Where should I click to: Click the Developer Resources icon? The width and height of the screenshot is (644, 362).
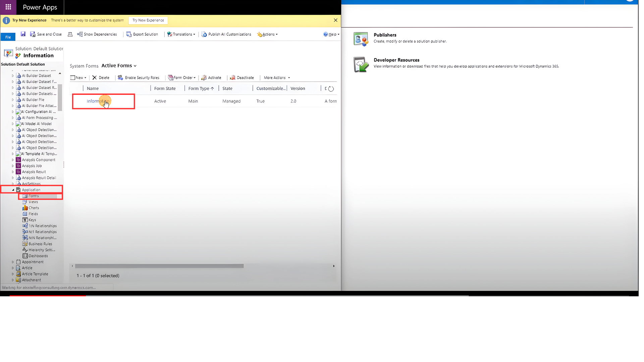(x=361, y=64)
